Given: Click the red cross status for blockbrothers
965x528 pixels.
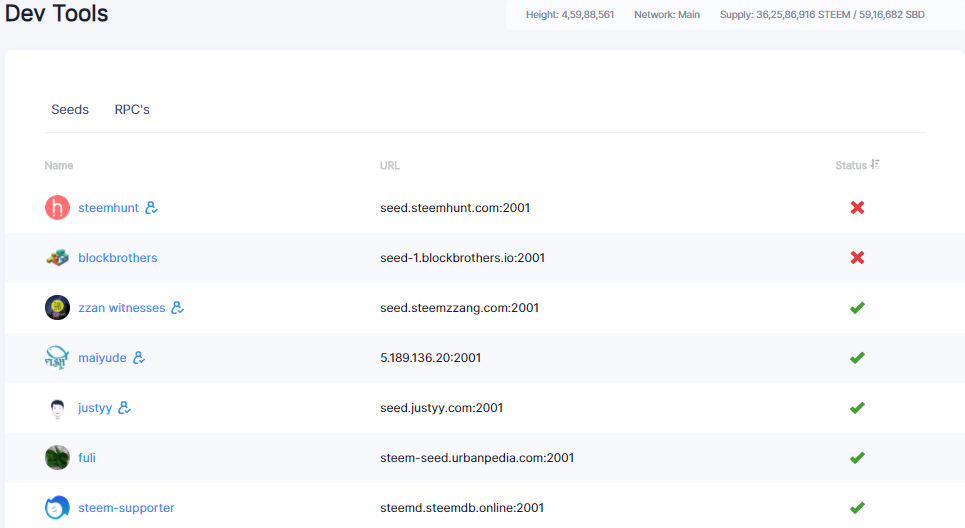Looking at the screenshot, I should click(x=857, y=258).
